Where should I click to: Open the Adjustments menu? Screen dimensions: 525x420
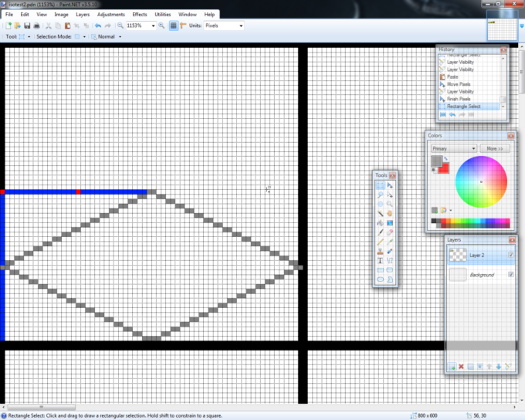click(111, 15)
